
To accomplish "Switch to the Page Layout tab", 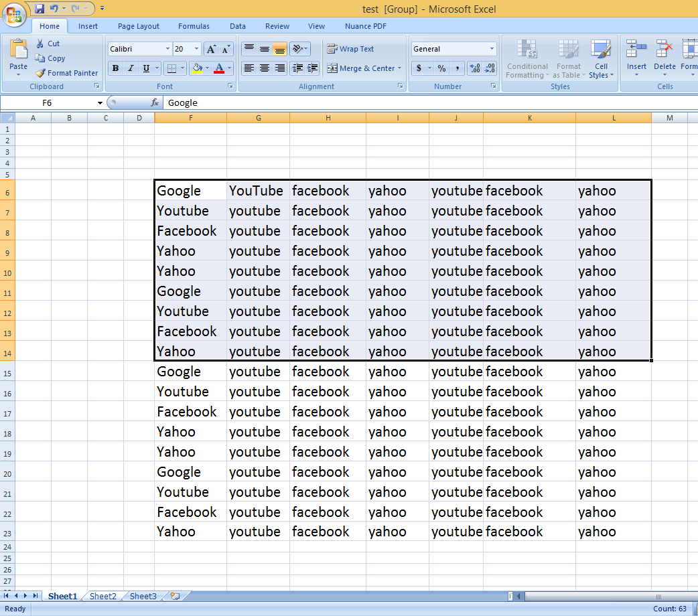I will [x=139, y=26].
